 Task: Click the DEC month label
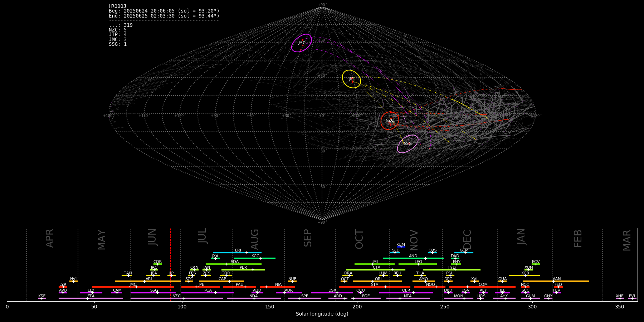[x=467, y=239]
